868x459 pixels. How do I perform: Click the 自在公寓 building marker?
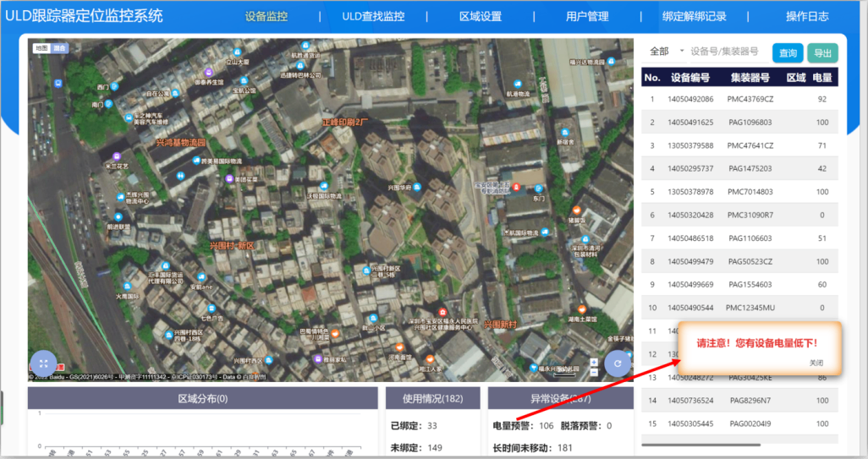pos(175,93)
